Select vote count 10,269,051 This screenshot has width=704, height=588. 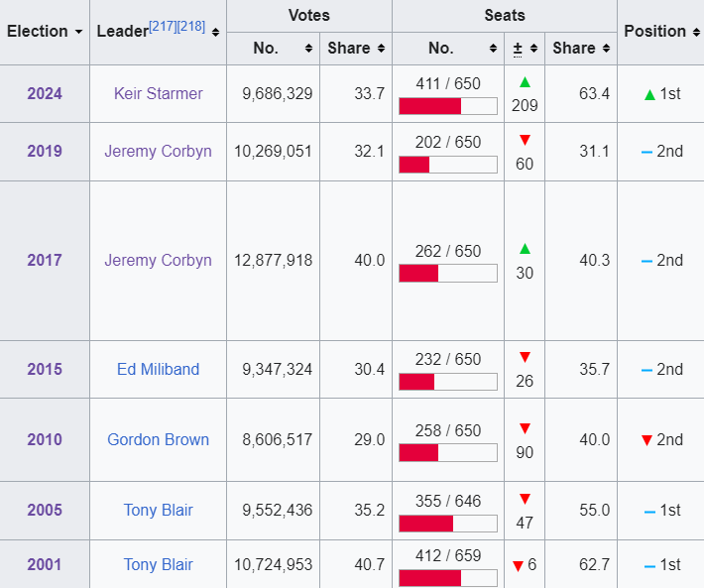tap(273, 152)
